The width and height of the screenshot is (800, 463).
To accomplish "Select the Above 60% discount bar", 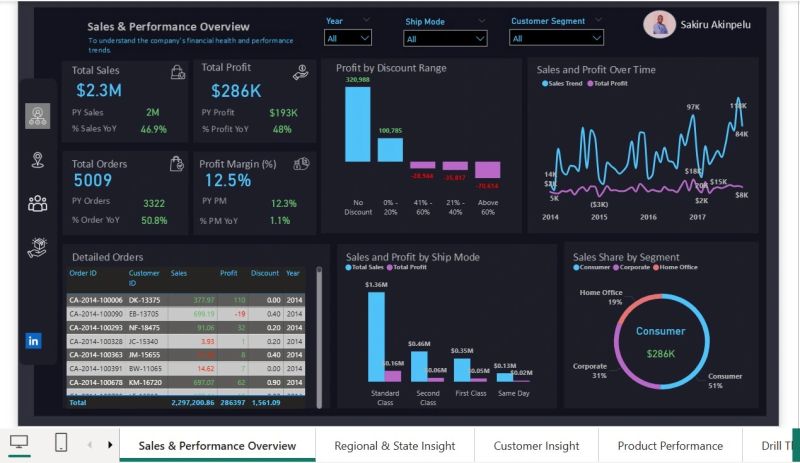I will tap(488, 169).
